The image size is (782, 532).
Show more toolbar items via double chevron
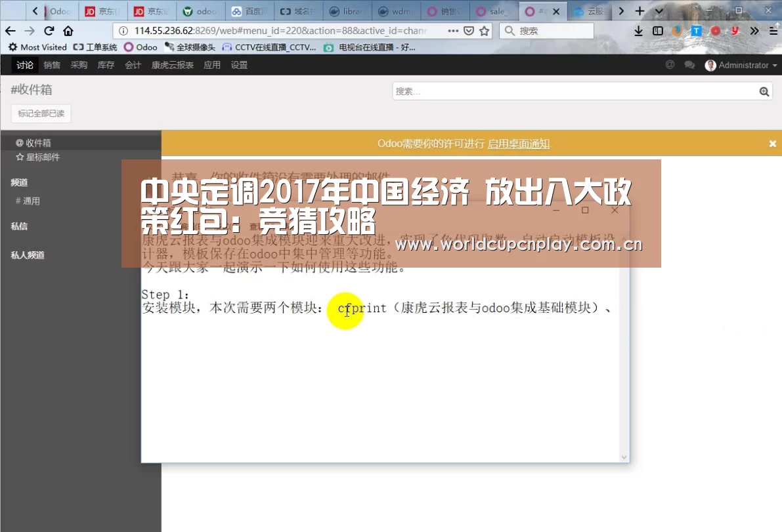click(x=754, y=31)
